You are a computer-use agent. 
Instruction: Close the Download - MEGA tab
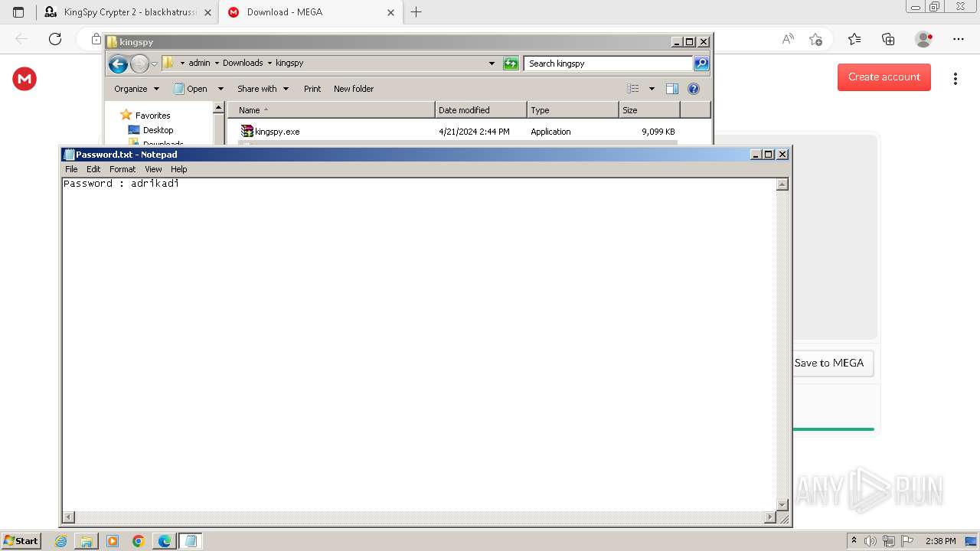[x=390, y=12]
